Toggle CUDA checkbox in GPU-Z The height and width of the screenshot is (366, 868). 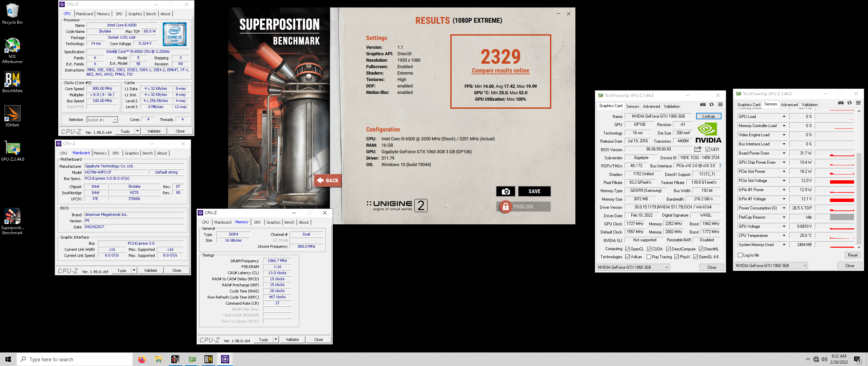coord(649,249)
